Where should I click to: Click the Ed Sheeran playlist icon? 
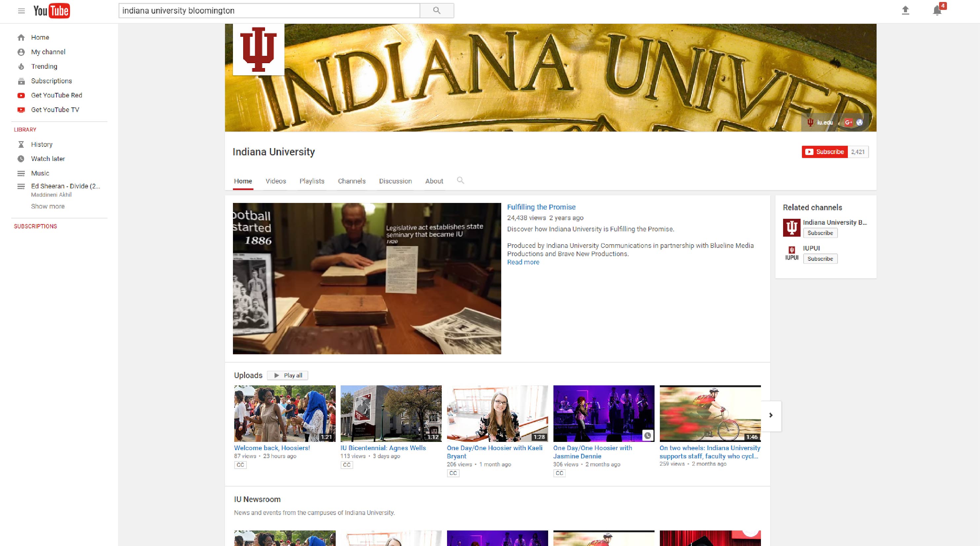point(21,186)
